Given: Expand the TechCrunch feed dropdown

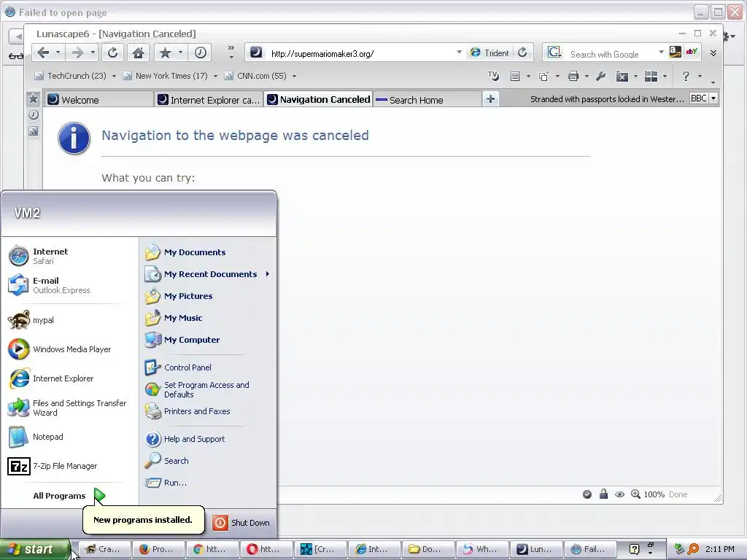Looking at the screenshot, I should (x=114, y=76).
